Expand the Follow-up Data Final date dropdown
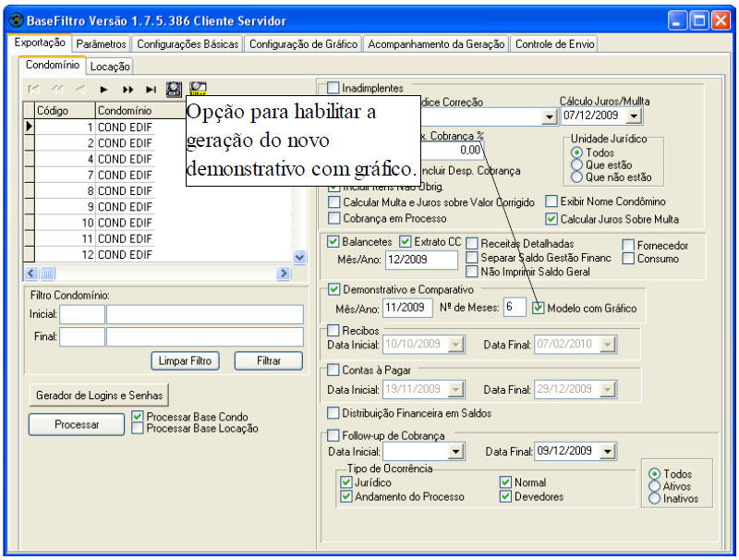Viewport: 739px width, 560px height. [x=609, y=452]
